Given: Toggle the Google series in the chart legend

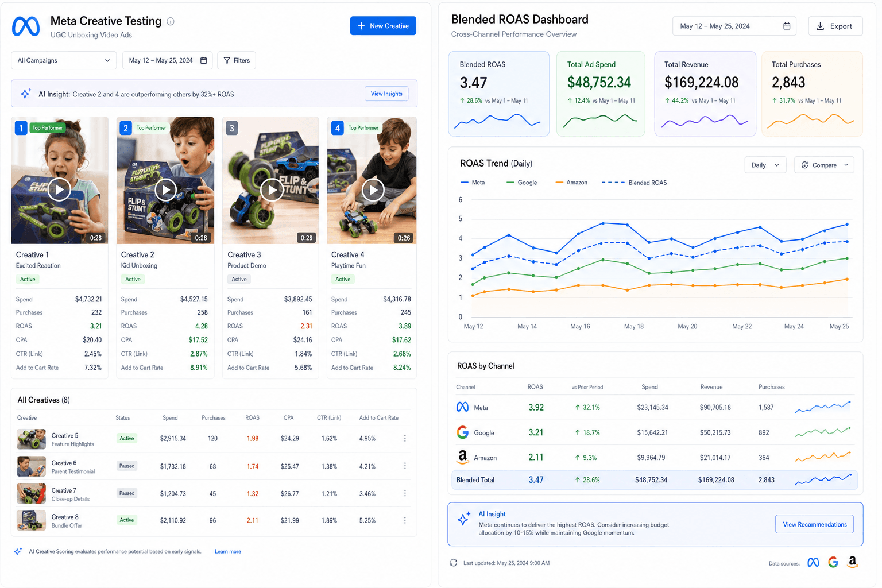Looking at the screenshot, I should [522, 183].
